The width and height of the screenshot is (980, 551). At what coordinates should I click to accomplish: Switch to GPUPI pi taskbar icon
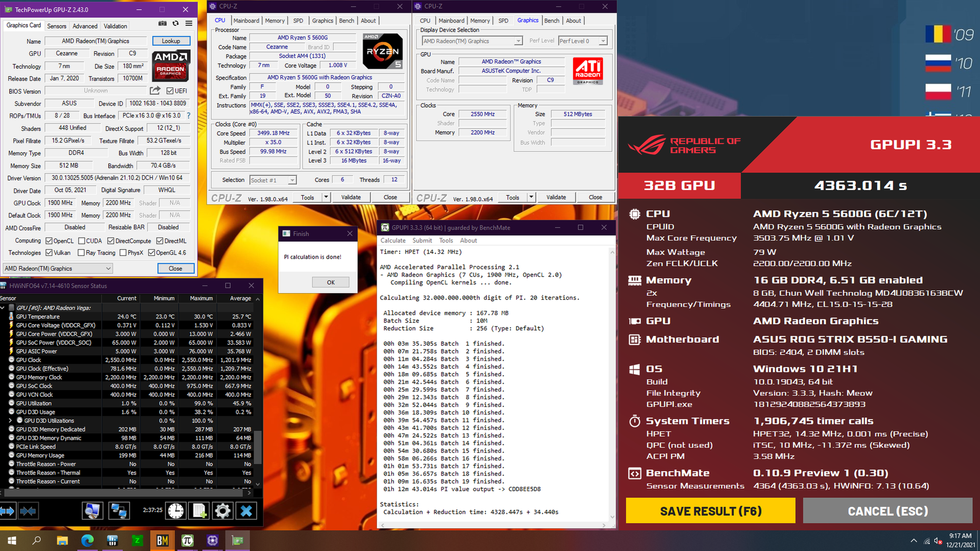(187, 540)
